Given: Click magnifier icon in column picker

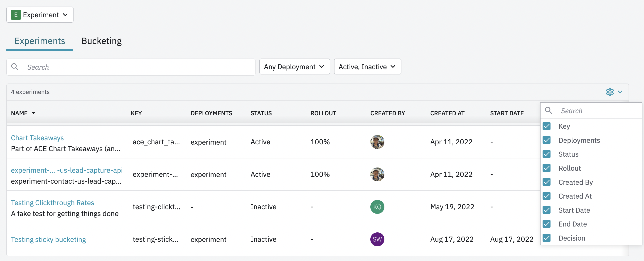Looking at the screenshot, I should tap(548, 111).
